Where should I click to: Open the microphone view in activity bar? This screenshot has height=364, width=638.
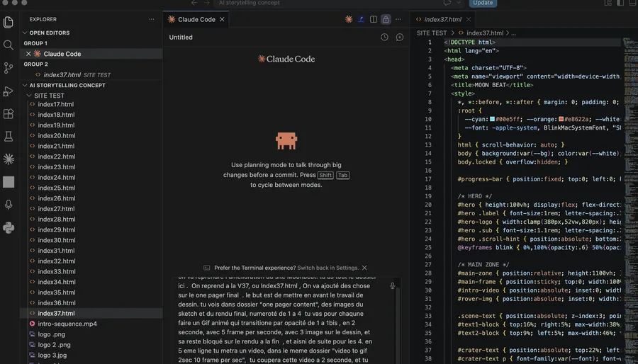[8, 205]
